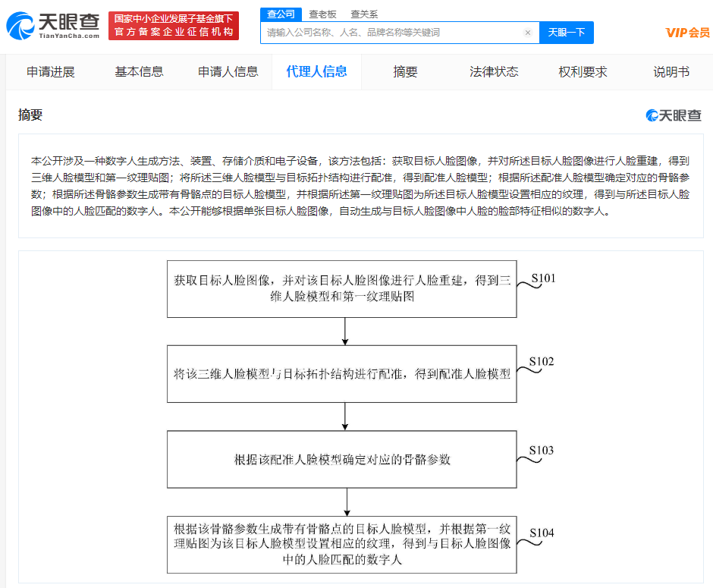Open the VIP会员 link
The height and width of the screenshot is (588, 713).
[x=687, y=33]
